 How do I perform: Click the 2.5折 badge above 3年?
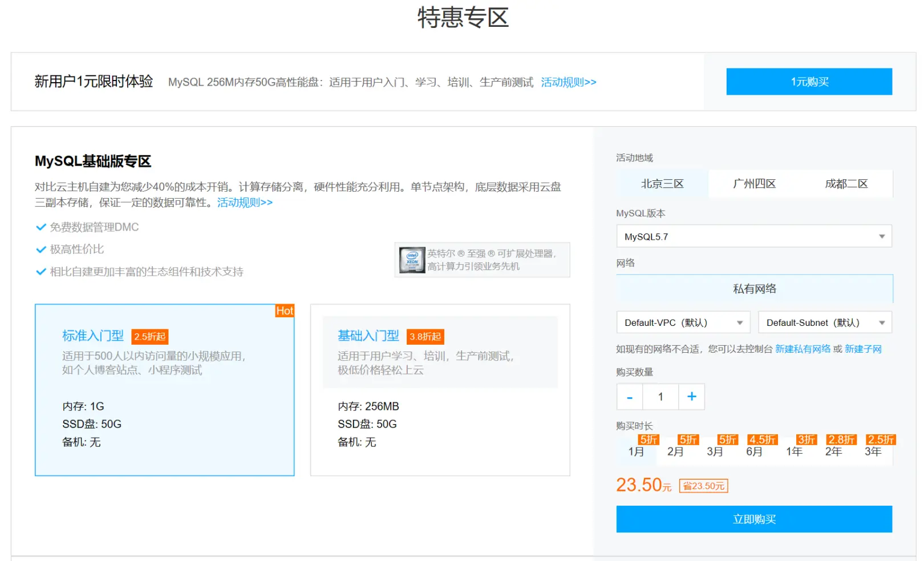point(881,439)
